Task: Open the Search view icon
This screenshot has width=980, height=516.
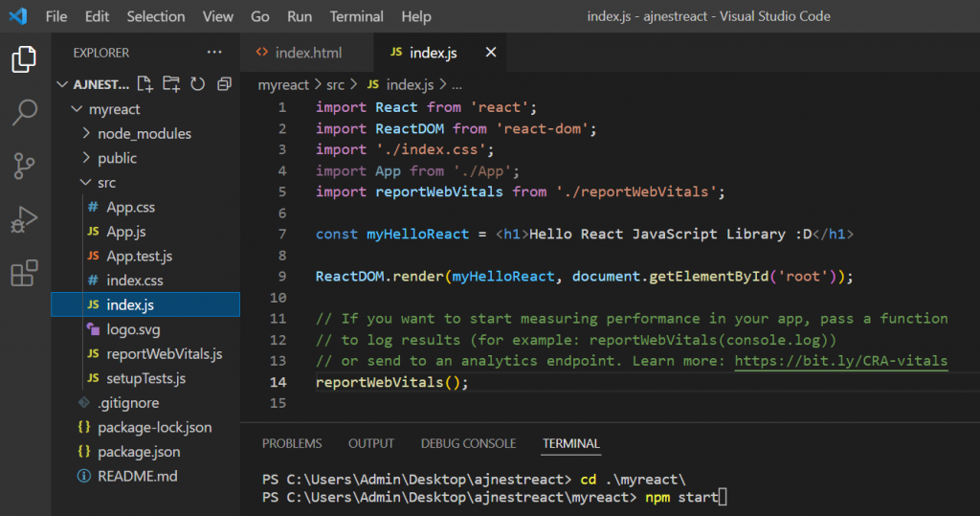Action: tap(24, 113)
